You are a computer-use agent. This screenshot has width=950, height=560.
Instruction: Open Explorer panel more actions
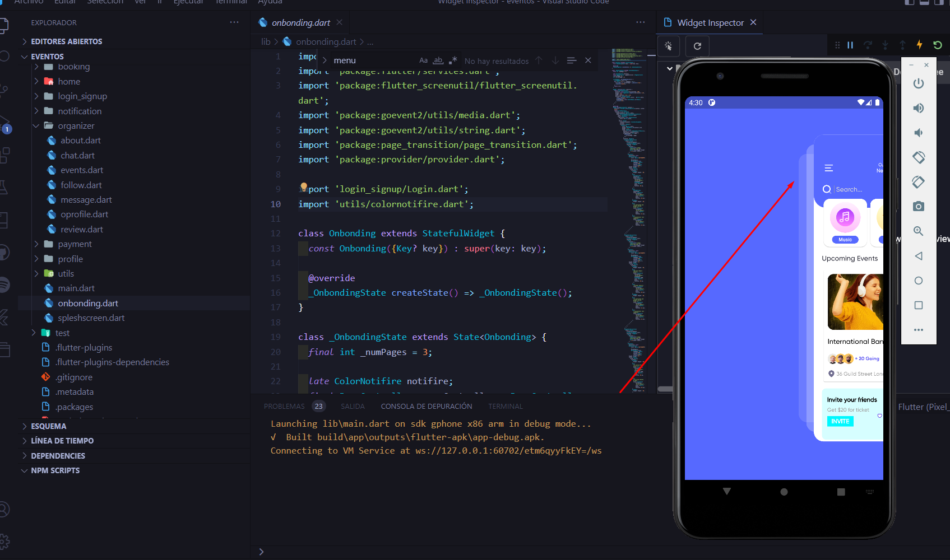coord(234,22)
